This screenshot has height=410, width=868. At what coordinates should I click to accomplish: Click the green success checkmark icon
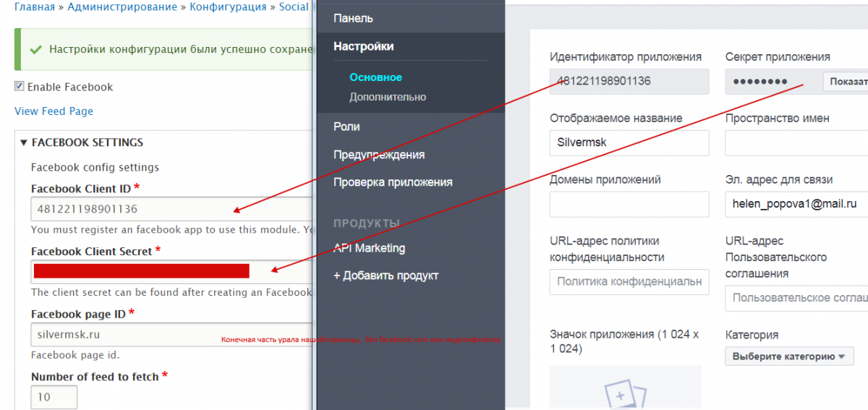coord(35,50)
